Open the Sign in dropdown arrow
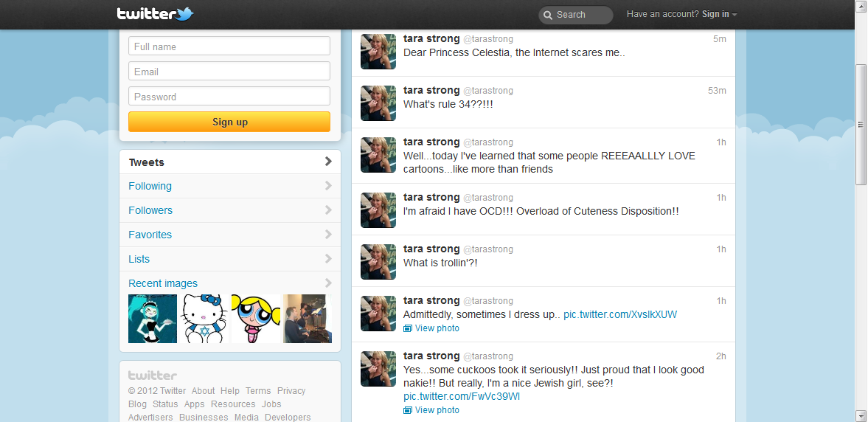 (735, 15)
